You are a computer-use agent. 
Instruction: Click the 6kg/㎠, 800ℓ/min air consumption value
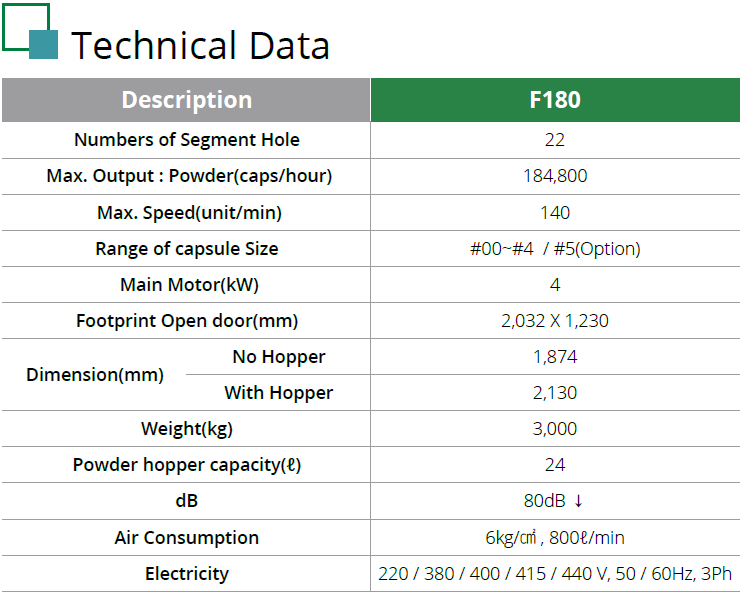click(555, 538)
